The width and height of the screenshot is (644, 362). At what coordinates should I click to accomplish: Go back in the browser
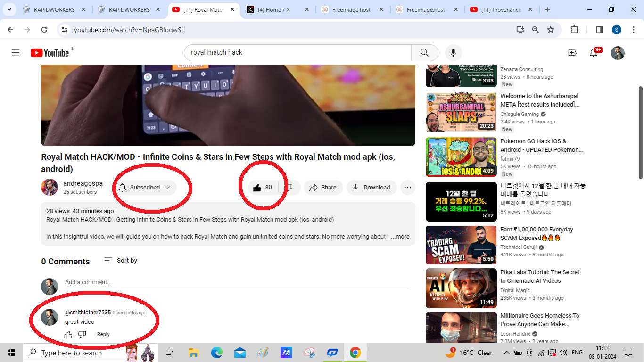click(x=10, y=30)
